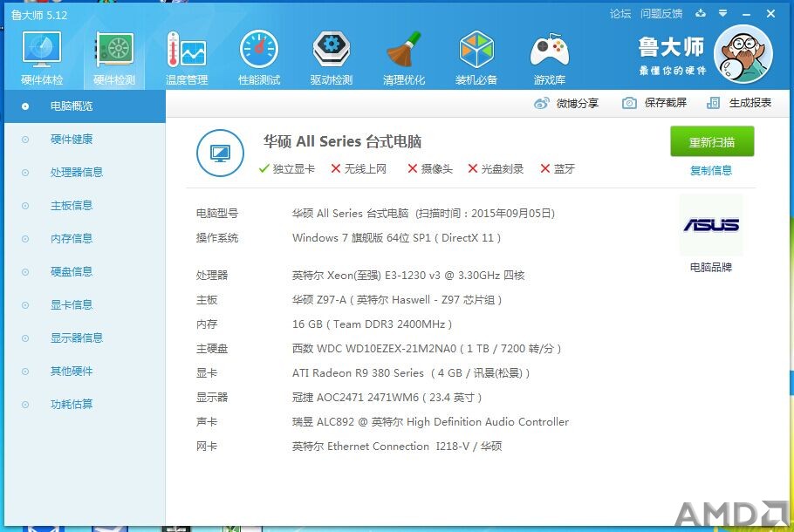Viewport: 794px width, 532px height.
Task: Open the 问题反馈 feedback link
Action: (661, 14)
